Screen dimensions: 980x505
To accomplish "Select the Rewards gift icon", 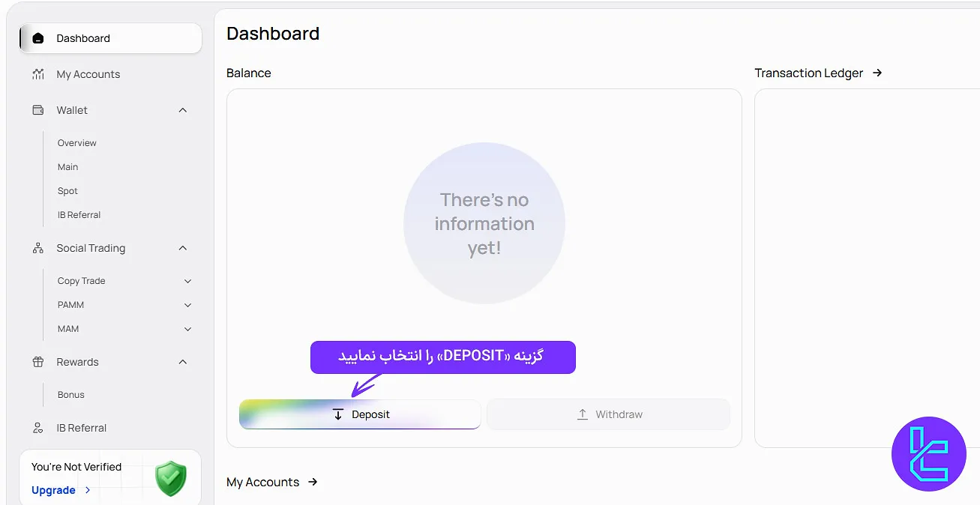I will (x=37, y=362).
